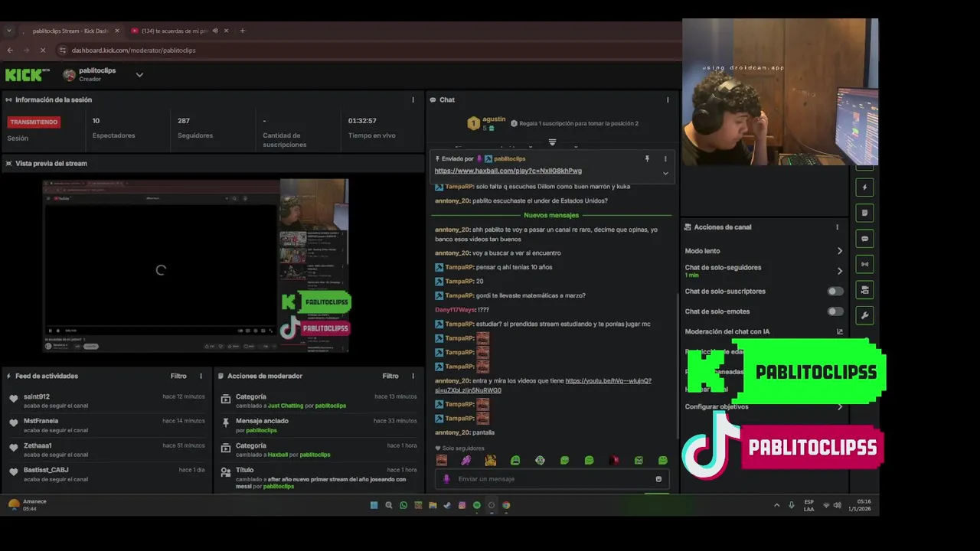
Task: Open Filtro in Acciones de moderador
Action: point(390,376)
